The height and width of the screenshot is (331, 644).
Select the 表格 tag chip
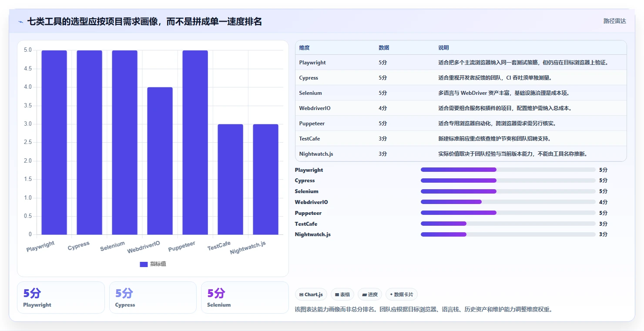(x=342, y=294)
